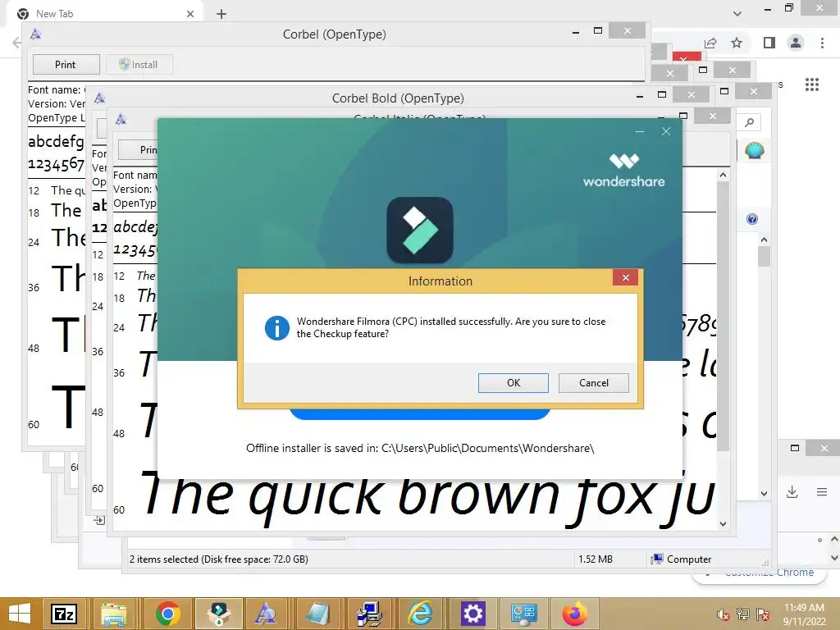Click the taskbar clock 11:49 AM
Image resolution: width=840 pixels, height=630 pixels.
(804, 608)
